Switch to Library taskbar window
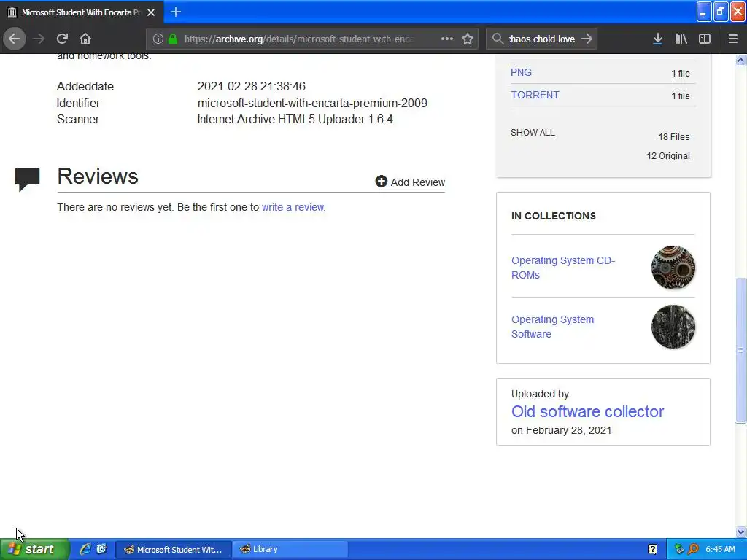 point(290,549)
